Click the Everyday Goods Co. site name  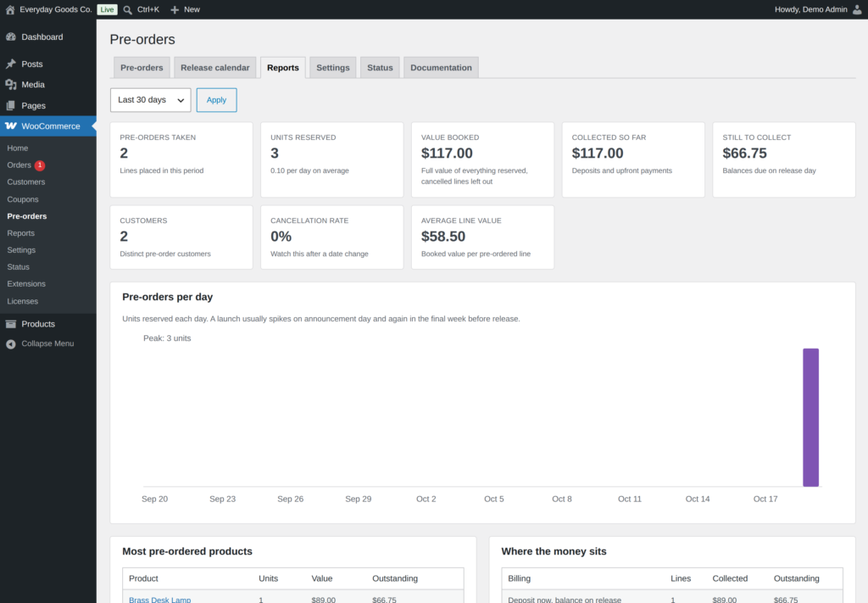point(56,9)
